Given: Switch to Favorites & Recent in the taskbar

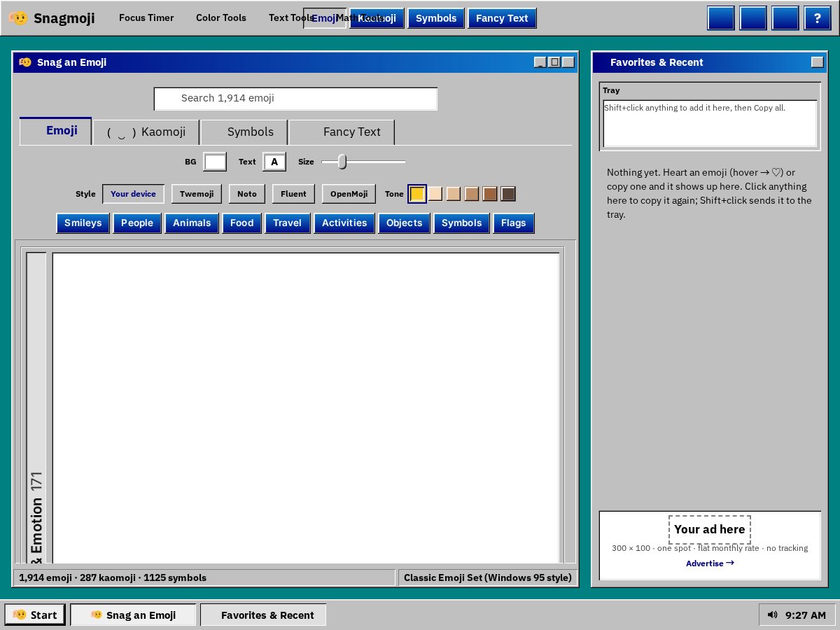Looking at the screenshot, I should (263, 615).
